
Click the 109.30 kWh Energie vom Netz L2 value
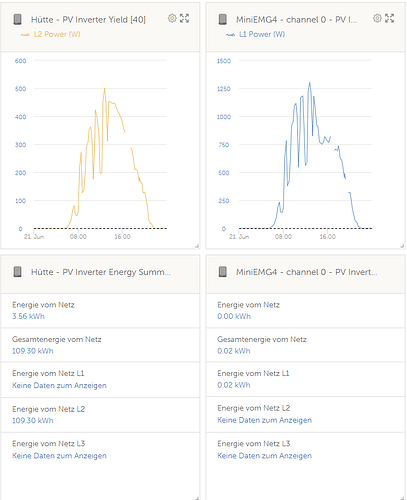click(x=33, y=421)
